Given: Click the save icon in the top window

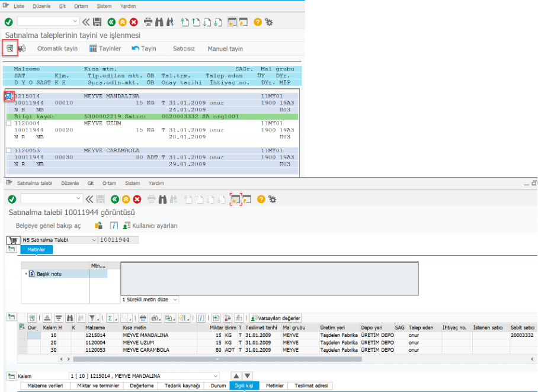Looking at the screenshot, I should (x=97, y=22).
